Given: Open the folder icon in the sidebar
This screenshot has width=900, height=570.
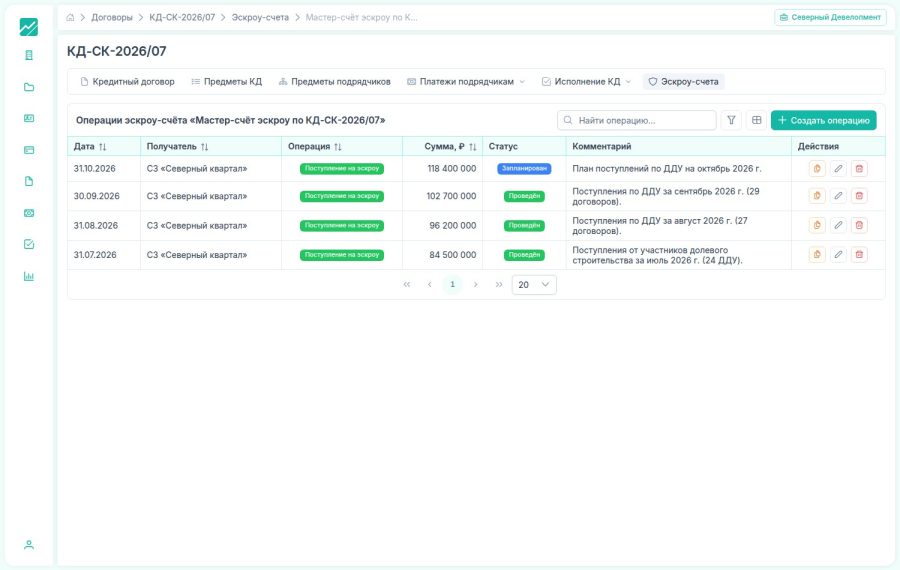Looking at the screenshot, I should coord(29,87).
